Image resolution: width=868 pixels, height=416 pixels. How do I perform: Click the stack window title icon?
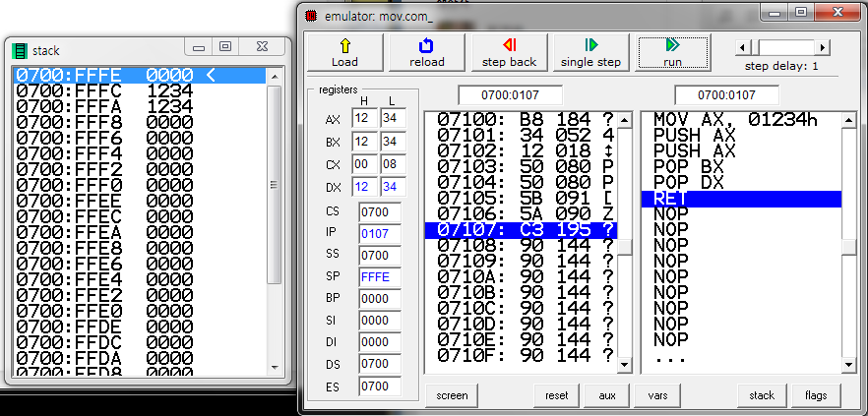pos(20,50)
